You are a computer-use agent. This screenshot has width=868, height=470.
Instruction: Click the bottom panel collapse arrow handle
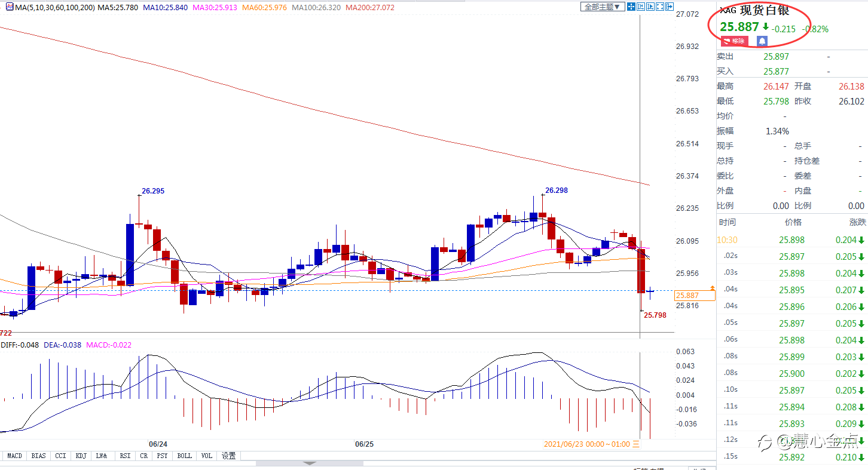pos(310,463)
